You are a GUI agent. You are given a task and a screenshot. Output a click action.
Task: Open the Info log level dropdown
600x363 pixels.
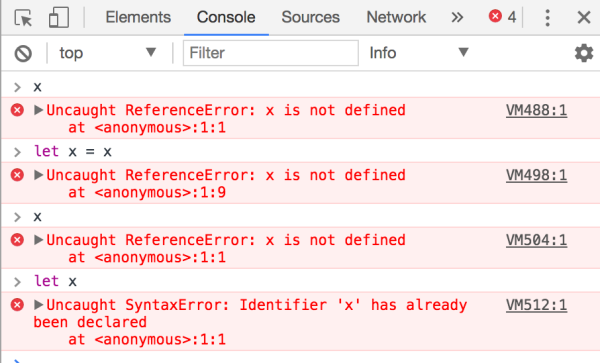[419, 53]
